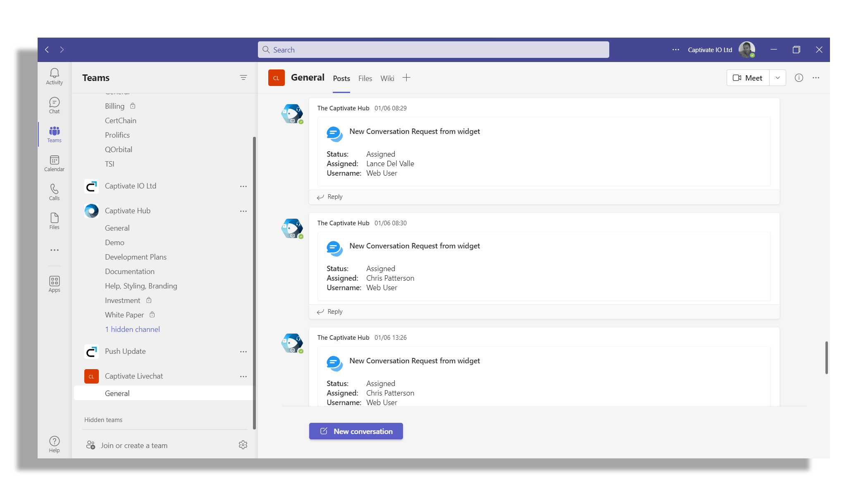Open more options for Push Update team
This screenshot has height=496, width=868.
243,352
